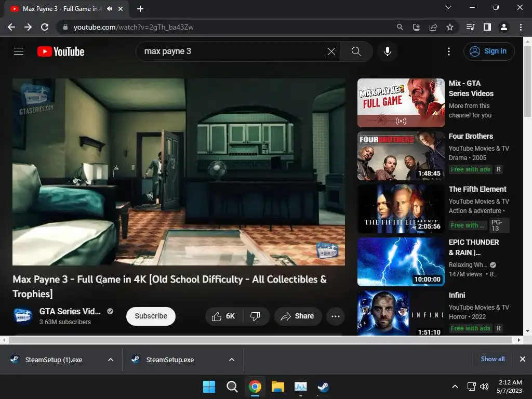Open Windows taskbar search
Viewport: 532px width, 399px height.
click(232, 387)
